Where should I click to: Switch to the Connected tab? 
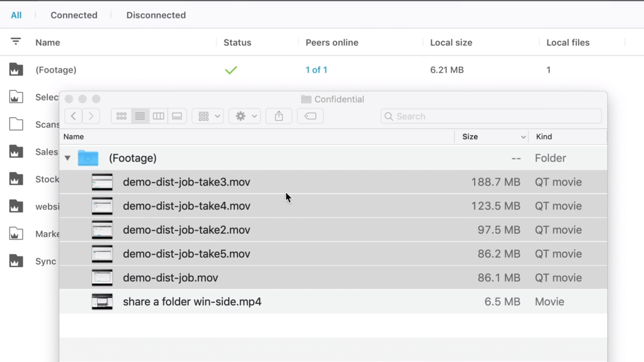click(74, 15)
